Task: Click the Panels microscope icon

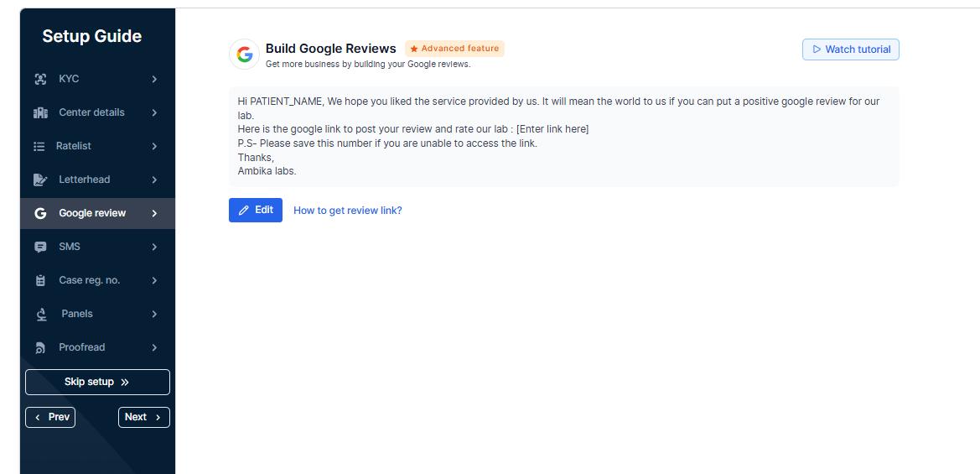Action: pyautogui.click(x=41, y=314)
